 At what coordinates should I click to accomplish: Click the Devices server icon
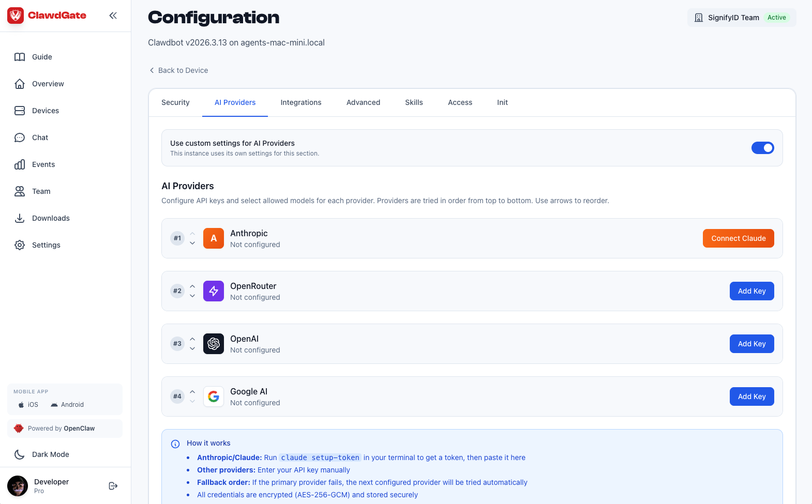20,111
